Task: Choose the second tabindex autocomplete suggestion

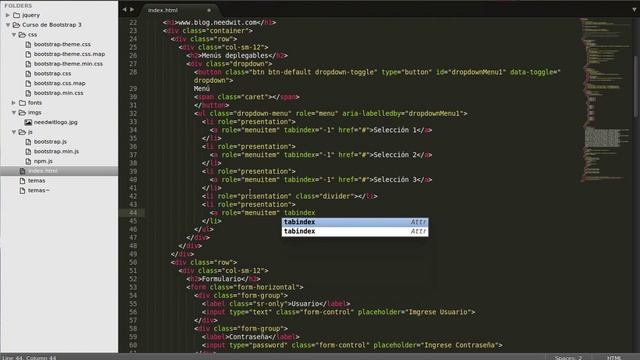Action: click(355, 231)
